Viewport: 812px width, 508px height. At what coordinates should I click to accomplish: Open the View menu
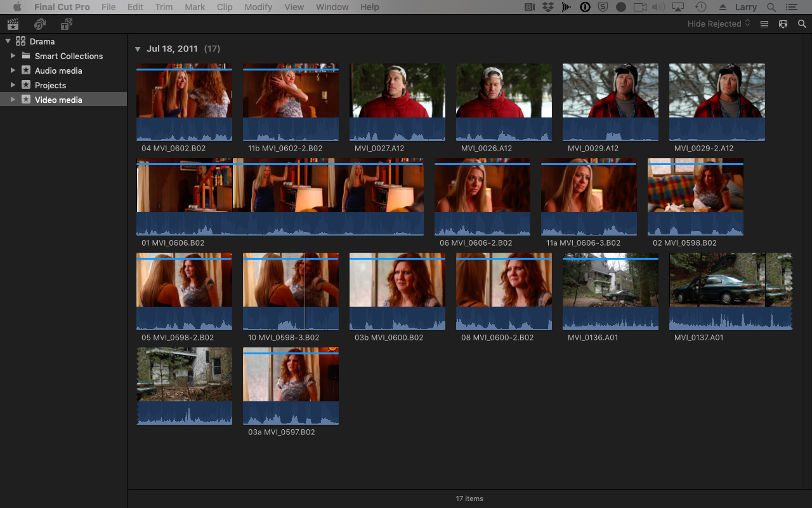tap(294, 7)
